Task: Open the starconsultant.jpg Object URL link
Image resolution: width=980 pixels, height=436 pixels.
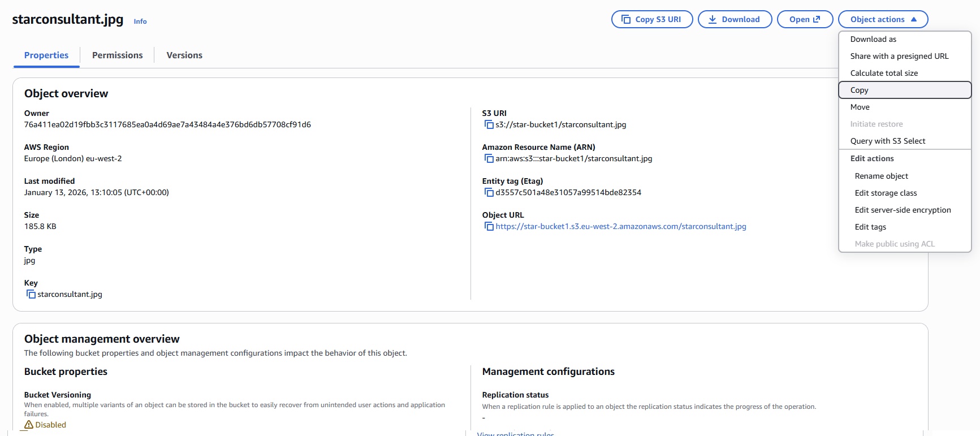Action: [620, 227]
